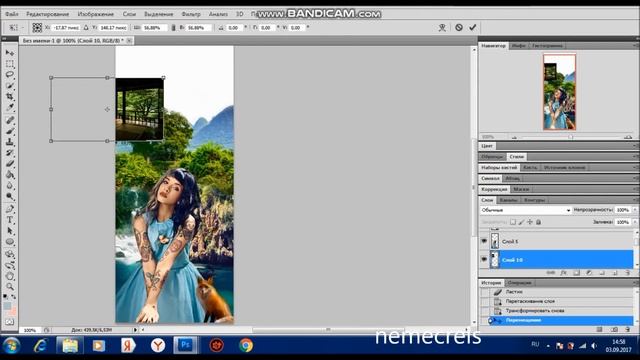640x360 pixels.
Task: Select the Lasso tool
Action: pos(10,75)
